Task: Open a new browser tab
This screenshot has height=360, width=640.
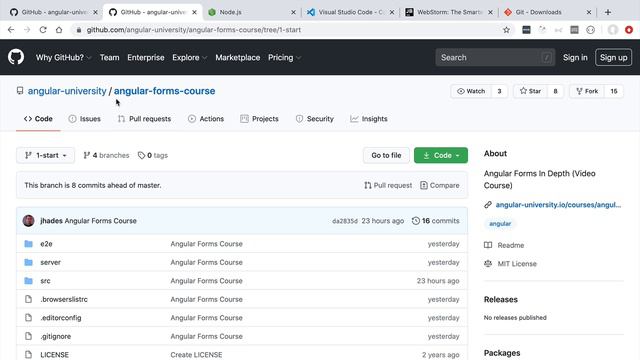Action: 608,12
